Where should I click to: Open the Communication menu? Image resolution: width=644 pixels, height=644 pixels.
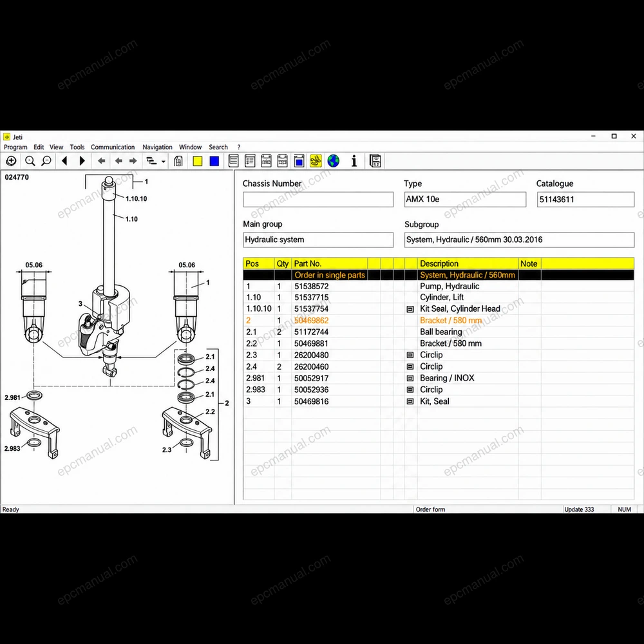pos(113,147)
